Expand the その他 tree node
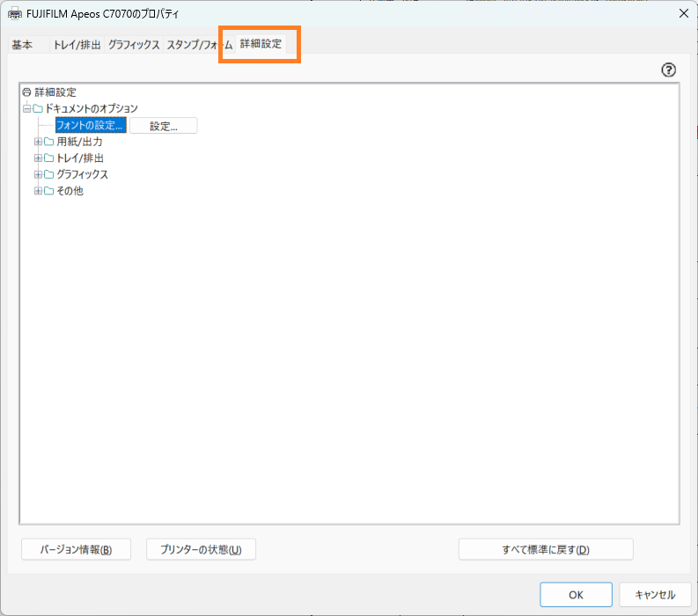This screenshot has height=616, width=698. click(x=38, y=191)
